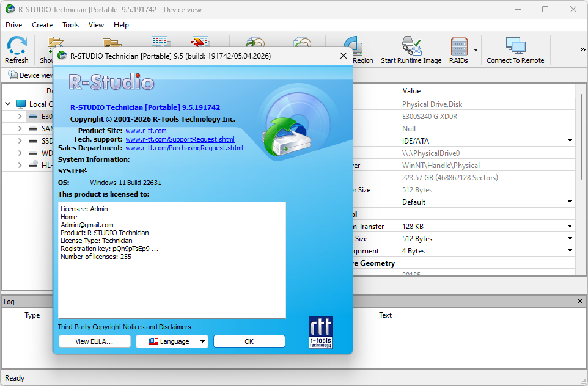
Task: Click the Registration key line
Action: 109,249
